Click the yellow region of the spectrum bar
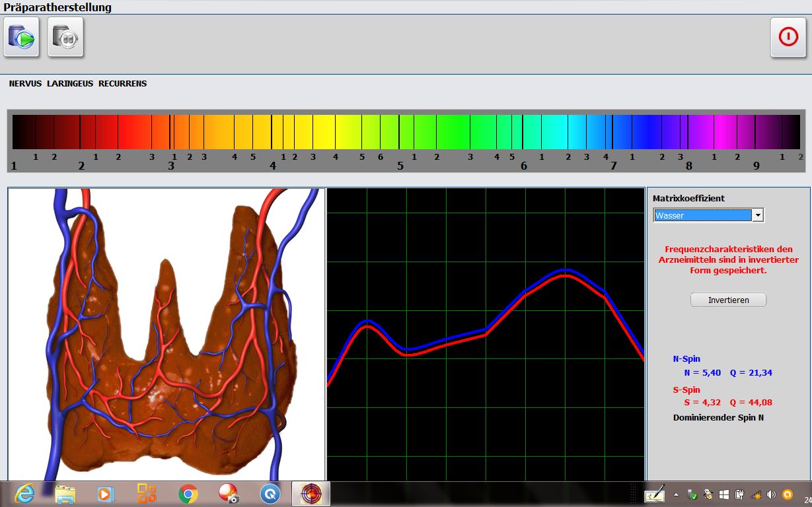This screenshot has width=812, height=507. tap(324, 132)
